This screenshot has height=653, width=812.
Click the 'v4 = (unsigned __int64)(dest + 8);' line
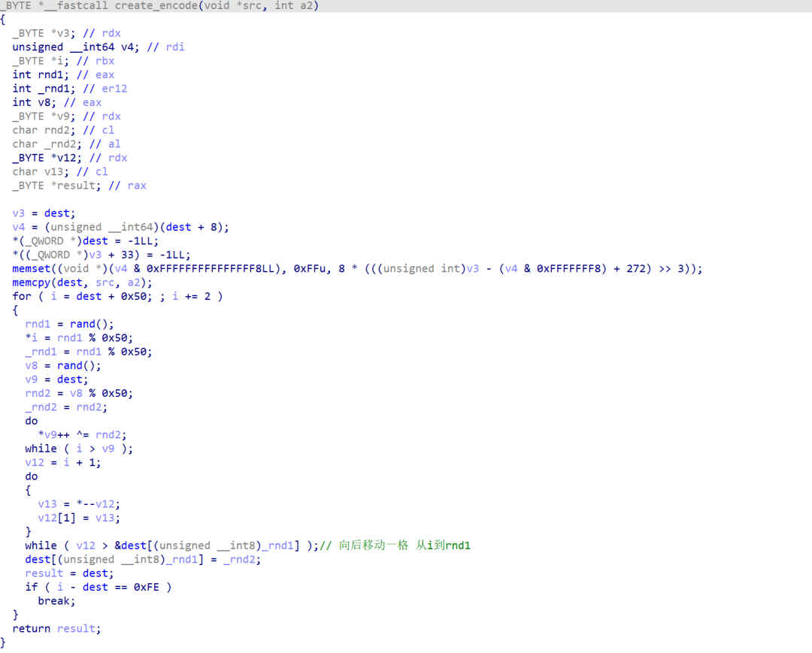pyautogui.click(x=120, y=227)
